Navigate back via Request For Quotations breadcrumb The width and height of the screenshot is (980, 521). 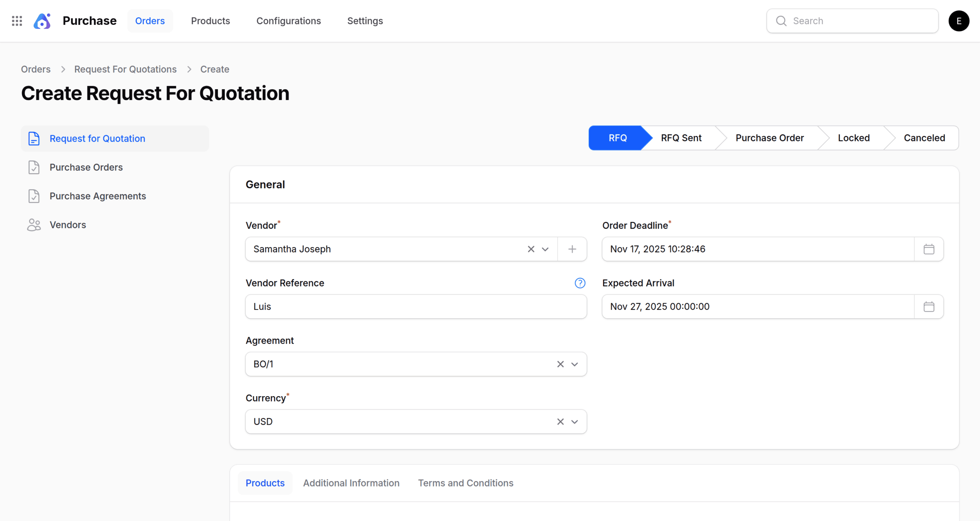click(125, 69)
